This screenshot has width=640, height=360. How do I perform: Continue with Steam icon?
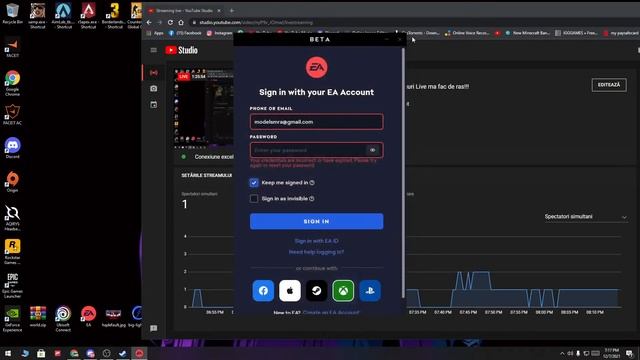[x=316, y=291]
